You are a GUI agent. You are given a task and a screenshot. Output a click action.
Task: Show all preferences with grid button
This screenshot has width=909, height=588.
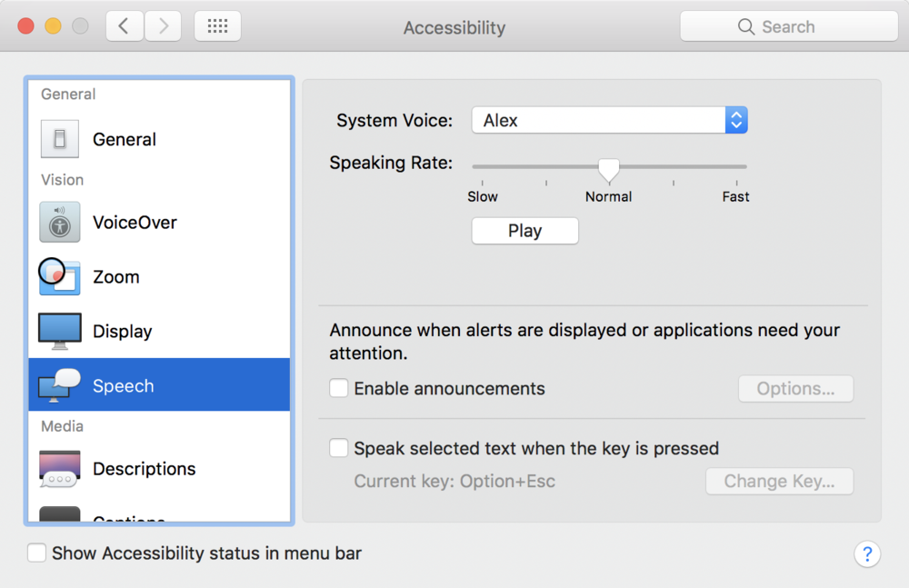click(x=217, y=26)
